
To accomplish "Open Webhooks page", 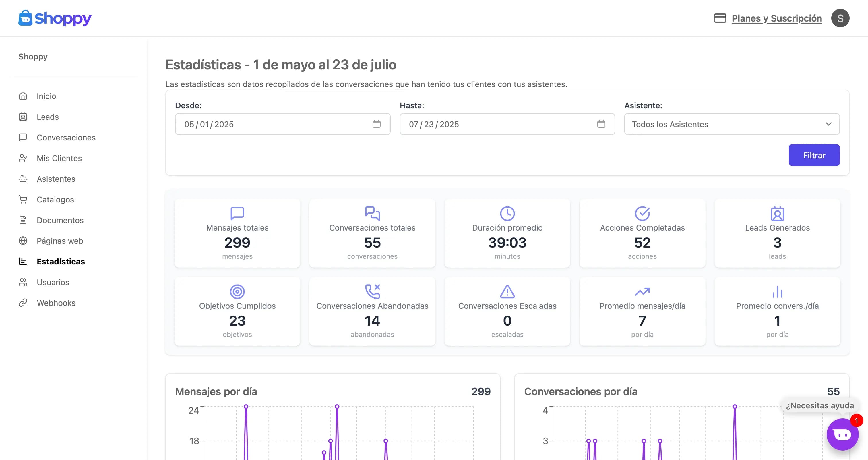I will tap(56, 303).
